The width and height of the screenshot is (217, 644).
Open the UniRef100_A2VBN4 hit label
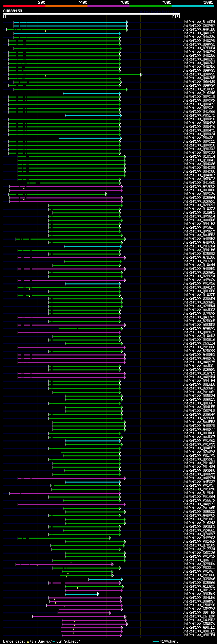click(x=199, y=306)
